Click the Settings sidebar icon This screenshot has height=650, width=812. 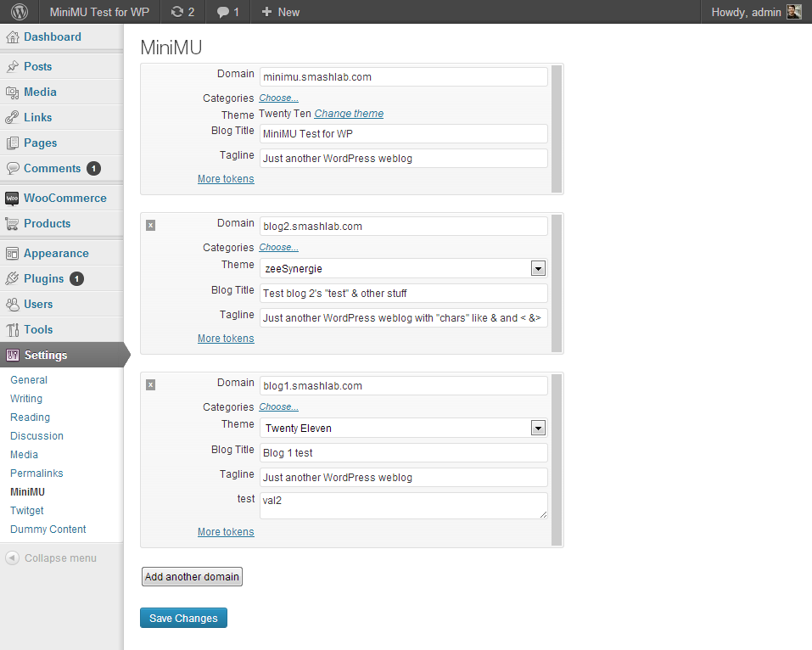pos(13,355)
